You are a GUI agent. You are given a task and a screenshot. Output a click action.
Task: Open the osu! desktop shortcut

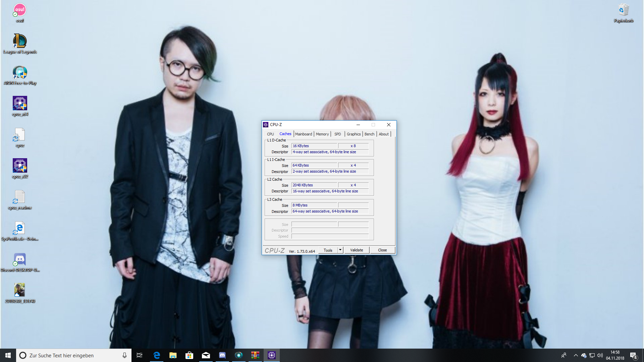point(20,11)
